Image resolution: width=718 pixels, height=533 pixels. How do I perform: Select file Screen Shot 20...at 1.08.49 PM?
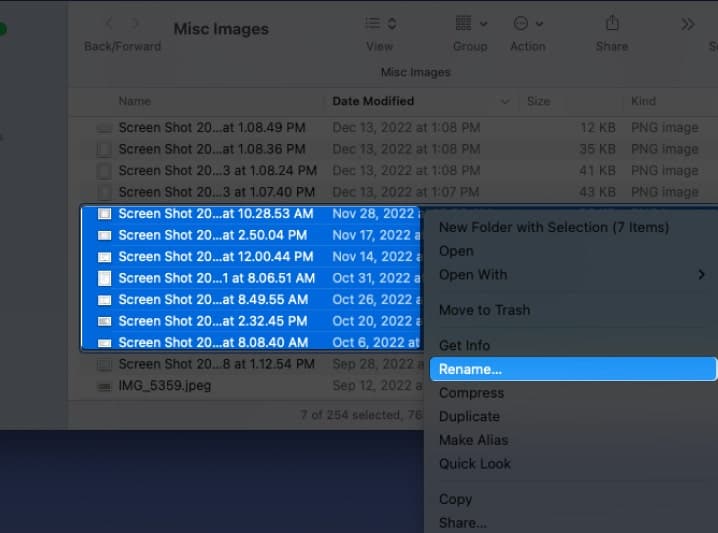[212, 127]
